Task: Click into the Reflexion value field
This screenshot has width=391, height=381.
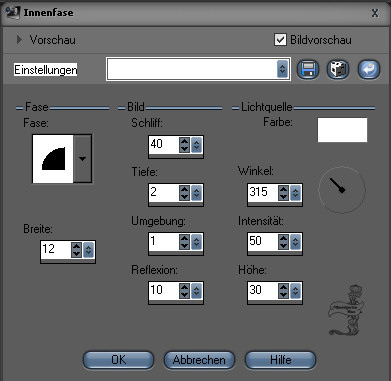Action: pyautogui.click(x=164, y=290)
